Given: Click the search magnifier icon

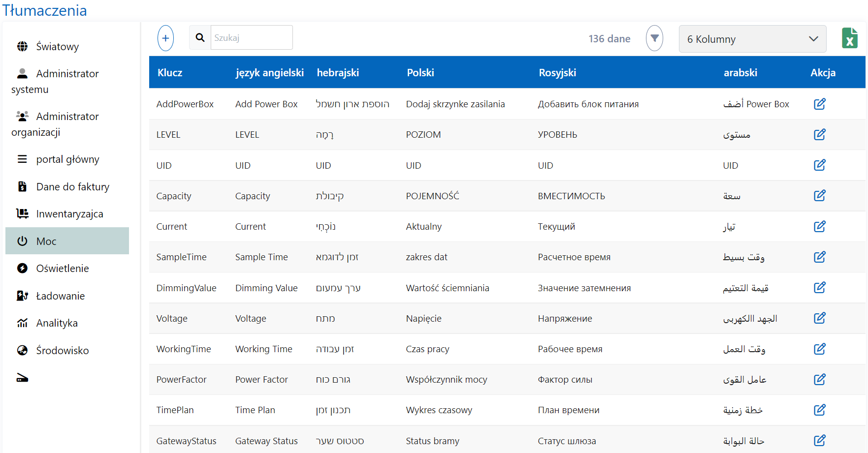Looking at the screenshot, I should pos(200,38).
